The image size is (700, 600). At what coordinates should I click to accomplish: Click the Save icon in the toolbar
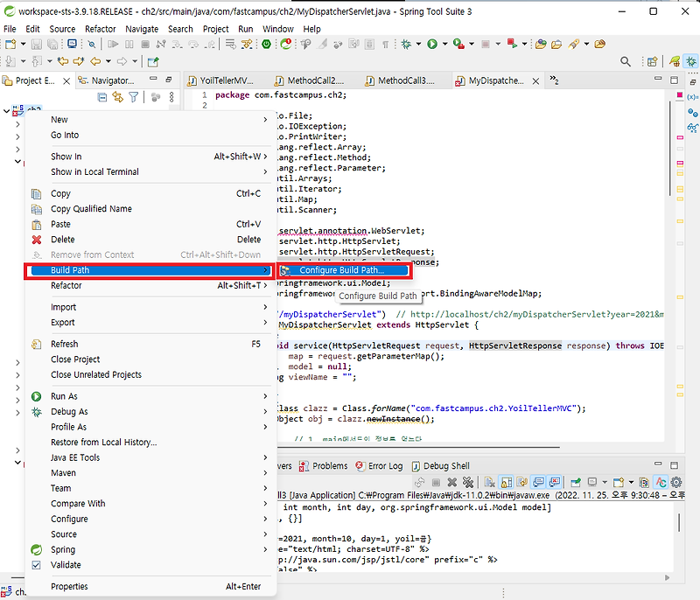35,45
